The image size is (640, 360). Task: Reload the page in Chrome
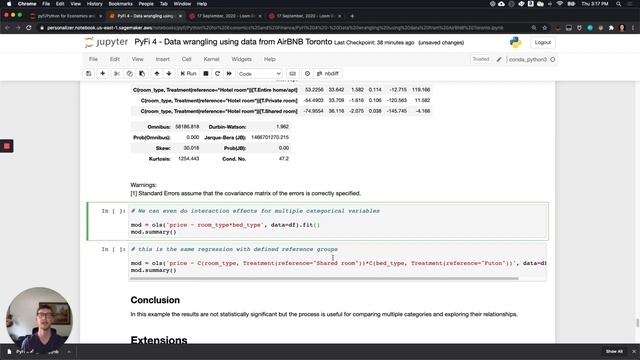[x=29, y=28]
